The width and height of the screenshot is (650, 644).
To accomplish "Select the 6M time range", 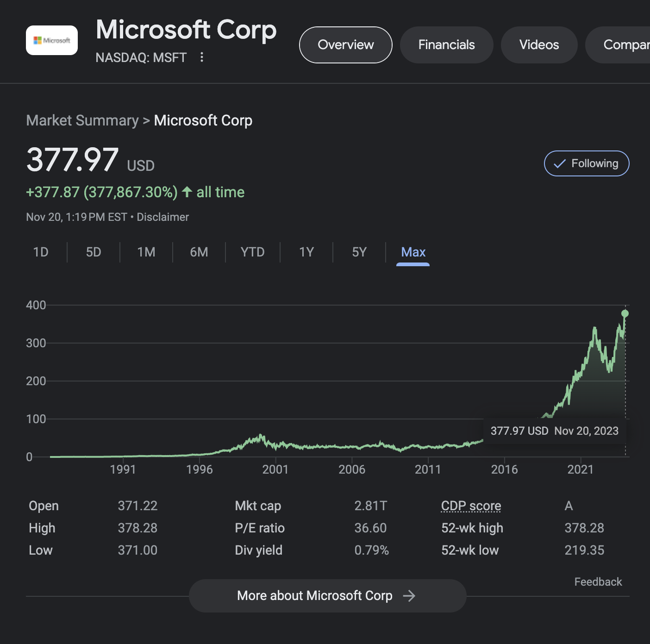I will pos(199,252).
